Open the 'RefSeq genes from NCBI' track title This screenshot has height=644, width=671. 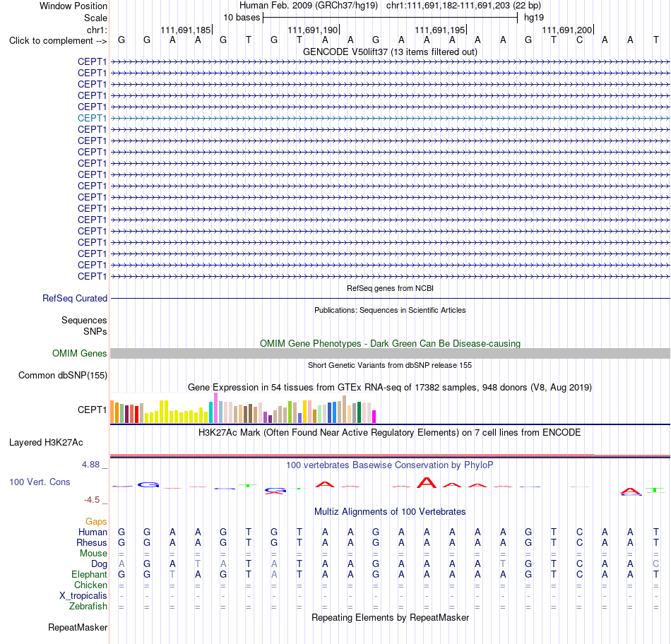click(x=390, y=288)
